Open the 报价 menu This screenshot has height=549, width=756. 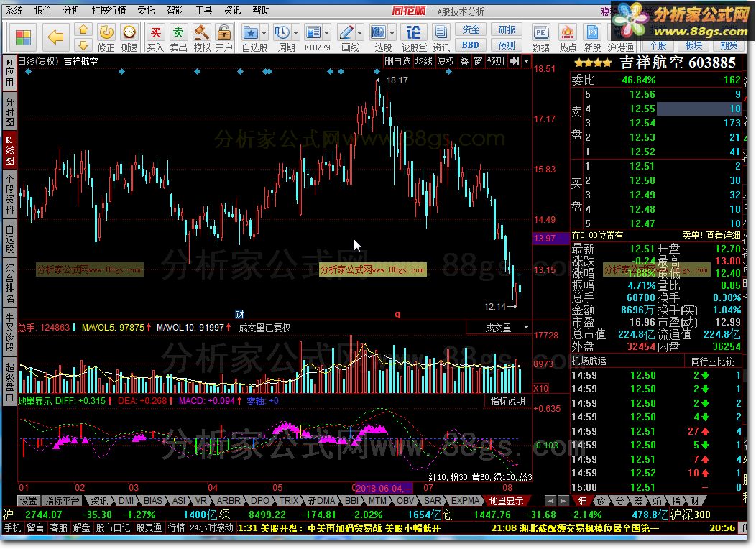pos(43,10)
